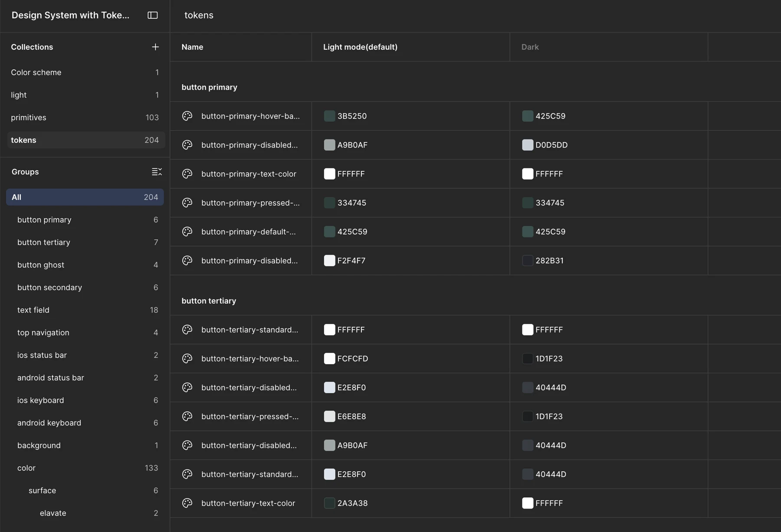Click palette icon of button-primary-text-color row

[187, 174]
